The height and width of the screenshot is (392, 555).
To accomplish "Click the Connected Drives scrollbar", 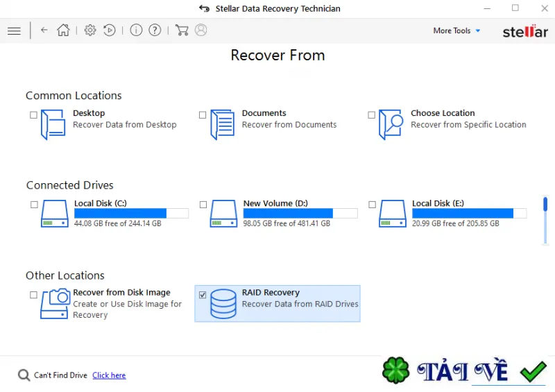I will [x=545, y=220].
